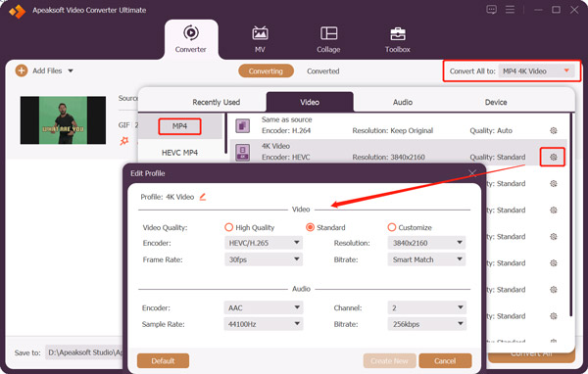The height and width of the screenshot is (374, 588).
Task: Select the Recently Used format tab
Action: pyautogui.click(x=216, y=102)
